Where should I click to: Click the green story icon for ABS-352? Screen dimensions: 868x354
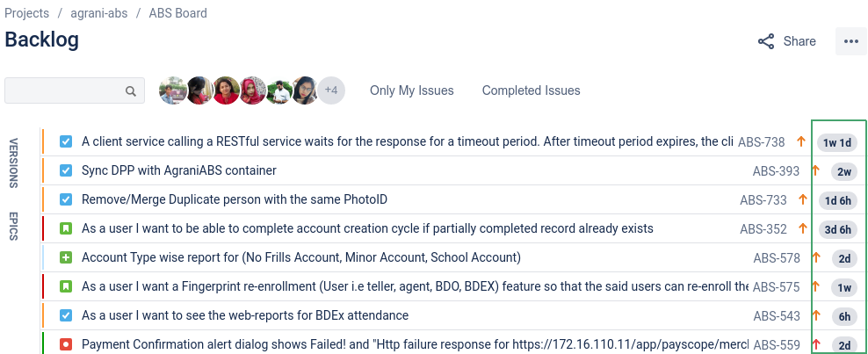pos(66,228)
